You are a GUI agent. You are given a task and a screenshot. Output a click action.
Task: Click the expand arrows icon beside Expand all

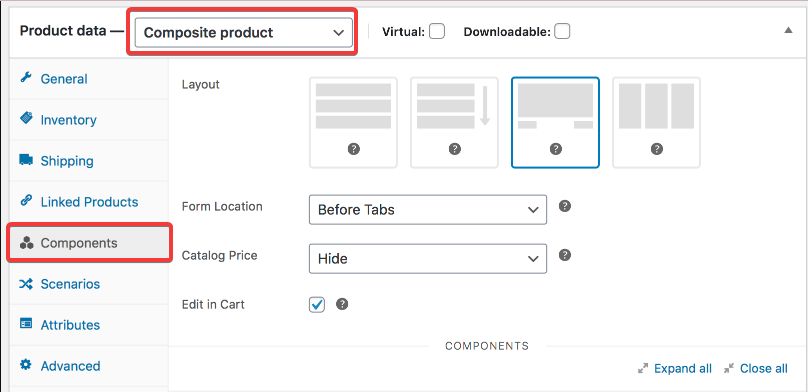643,368
